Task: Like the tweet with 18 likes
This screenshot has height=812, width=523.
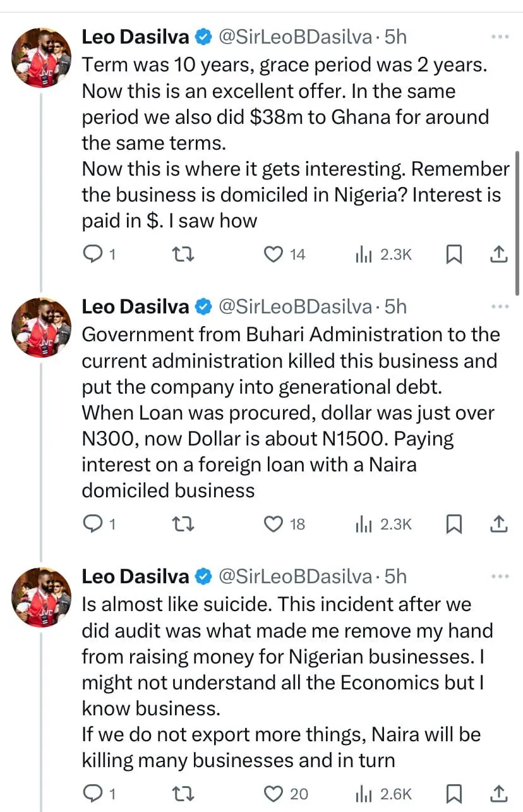Action: pos(273,524)
